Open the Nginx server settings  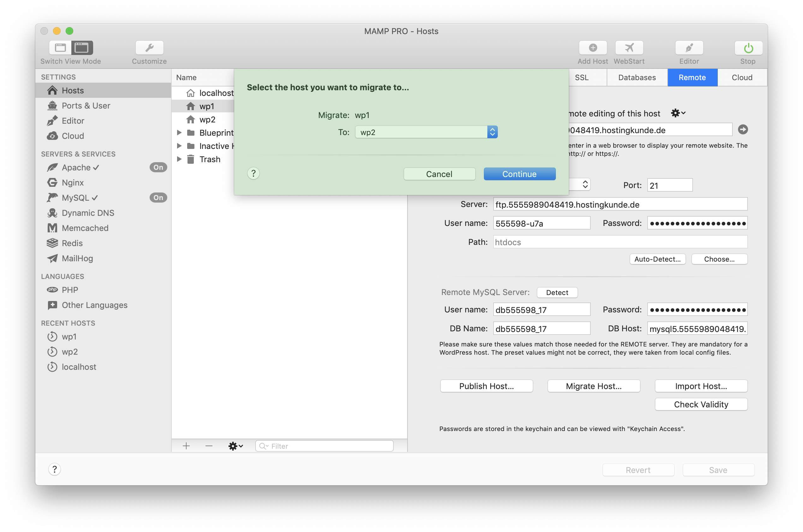(x=72, y=182)
